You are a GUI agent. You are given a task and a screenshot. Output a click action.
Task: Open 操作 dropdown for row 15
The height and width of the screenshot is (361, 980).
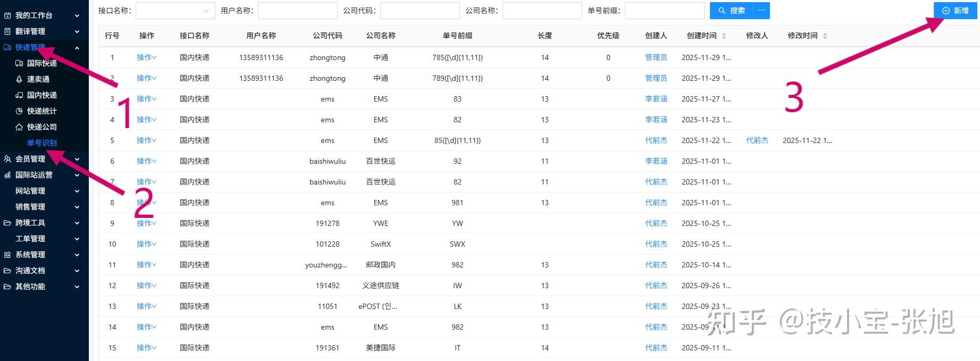[x=147, y=348]
